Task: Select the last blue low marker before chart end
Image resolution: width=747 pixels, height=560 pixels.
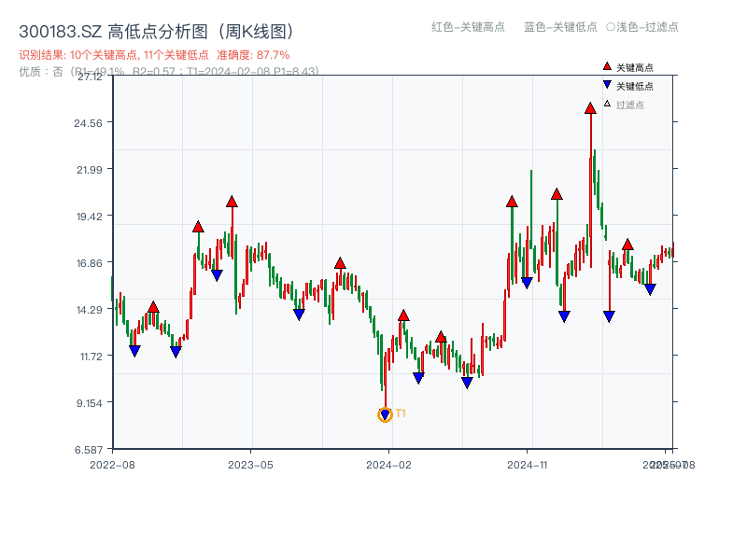Action: [x=650, y=289]
